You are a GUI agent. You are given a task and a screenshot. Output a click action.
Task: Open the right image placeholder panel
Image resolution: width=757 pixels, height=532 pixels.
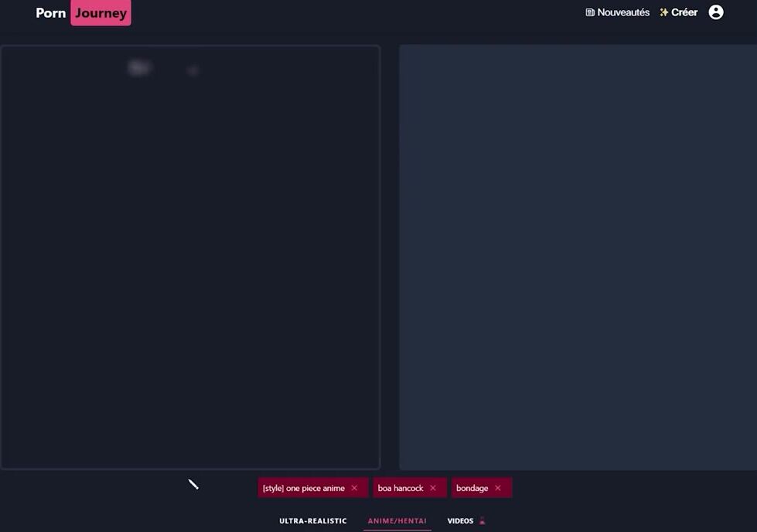(578, 257)
